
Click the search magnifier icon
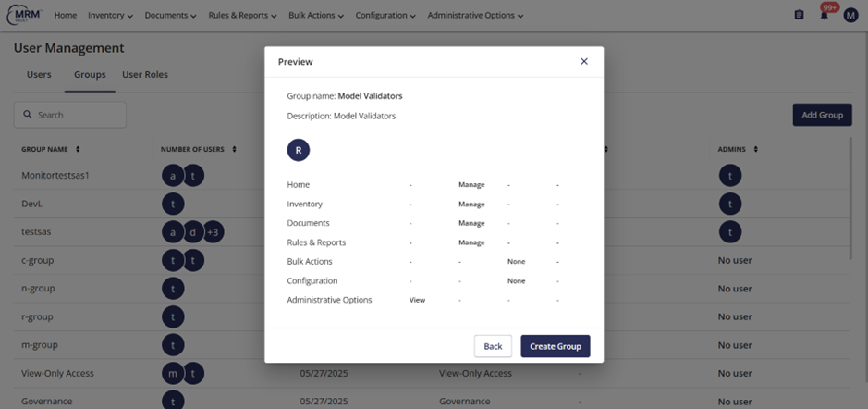28,115
